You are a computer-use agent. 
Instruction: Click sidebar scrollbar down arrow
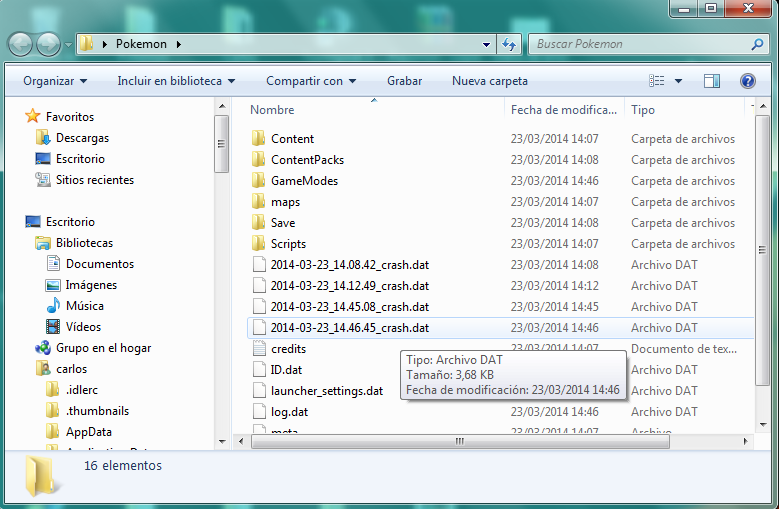click(222, 441)
